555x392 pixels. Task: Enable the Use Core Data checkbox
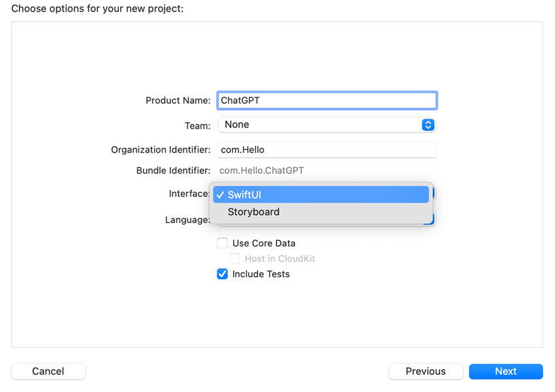222,243
